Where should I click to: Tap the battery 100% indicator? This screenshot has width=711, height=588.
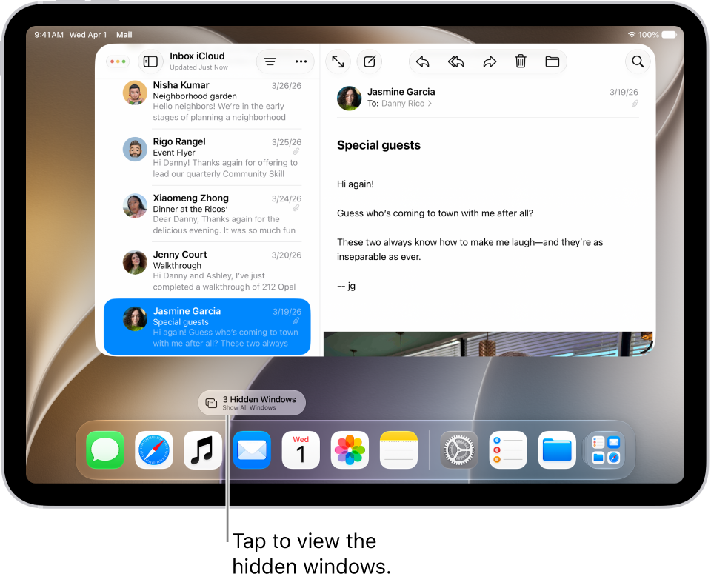point(658,35)
